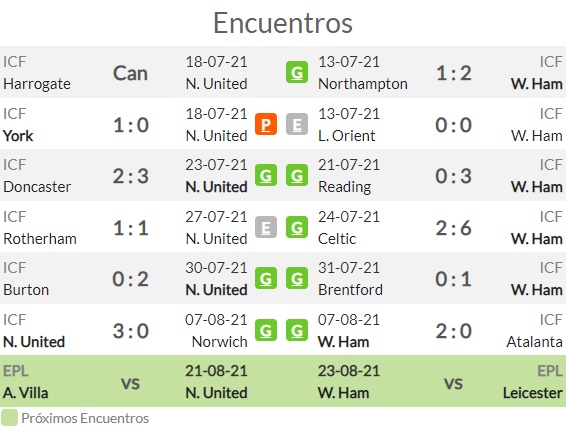The image size is (566, 428).
Task: Click the Encuentros heading
Action: pos(283,23)
